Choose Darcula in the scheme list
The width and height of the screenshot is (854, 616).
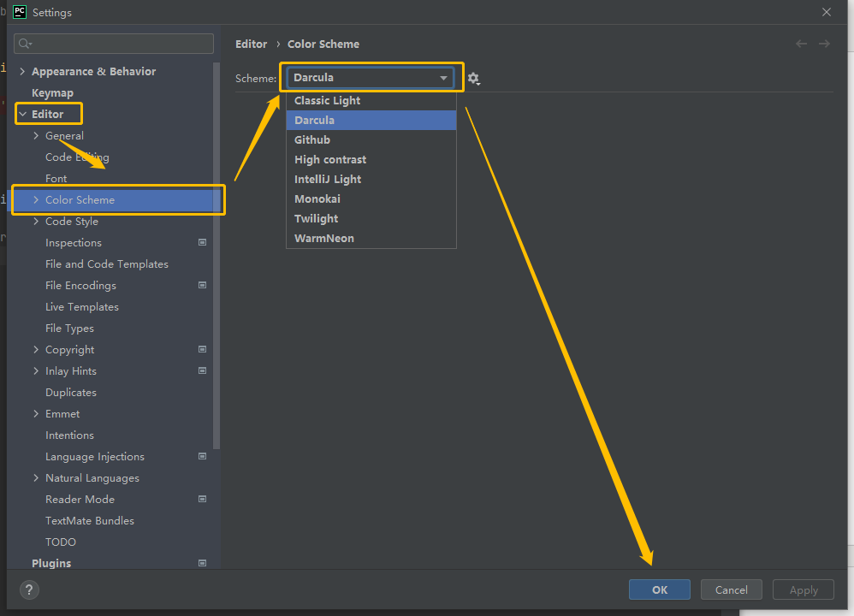(371, 121)
